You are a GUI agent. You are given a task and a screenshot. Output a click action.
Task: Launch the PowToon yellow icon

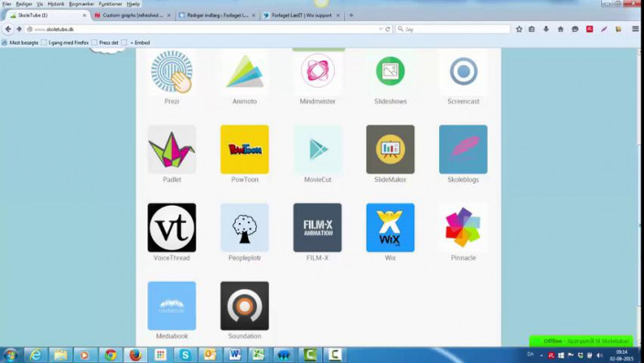coord(245,149)
